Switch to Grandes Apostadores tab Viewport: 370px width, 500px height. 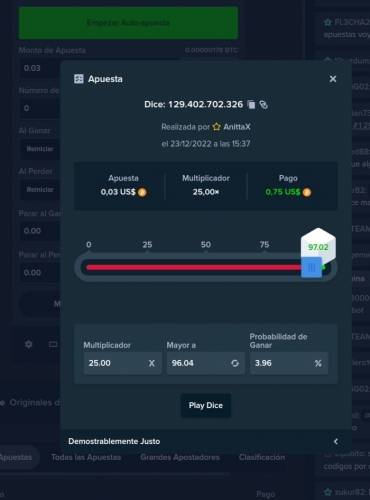[x=180, y=457]
